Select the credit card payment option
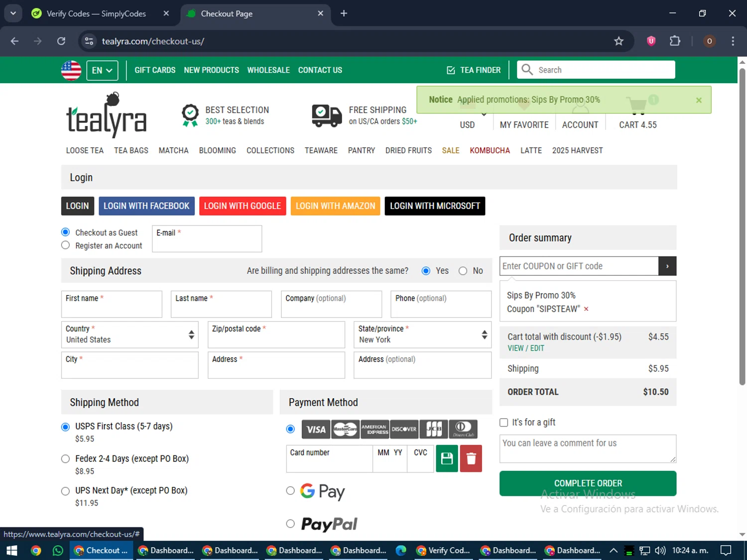Screen dimensions: 747x560 tap(290, 429)
